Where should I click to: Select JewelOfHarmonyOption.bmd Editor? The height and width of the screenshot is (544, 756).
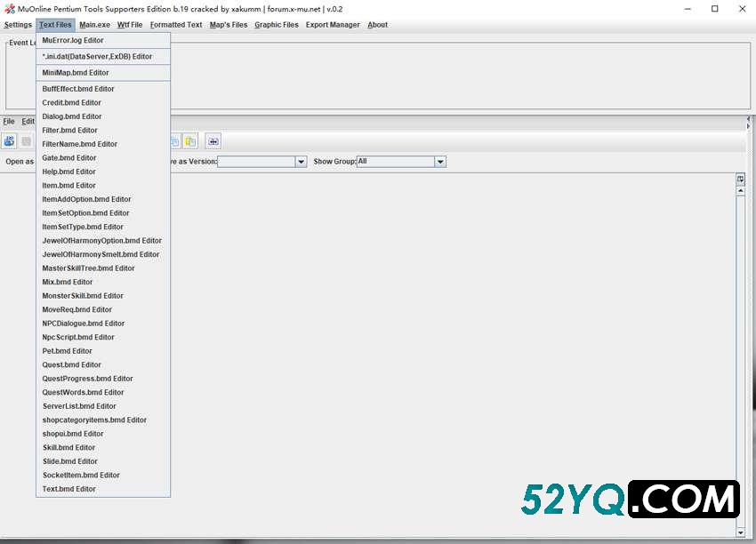[103, 240]
